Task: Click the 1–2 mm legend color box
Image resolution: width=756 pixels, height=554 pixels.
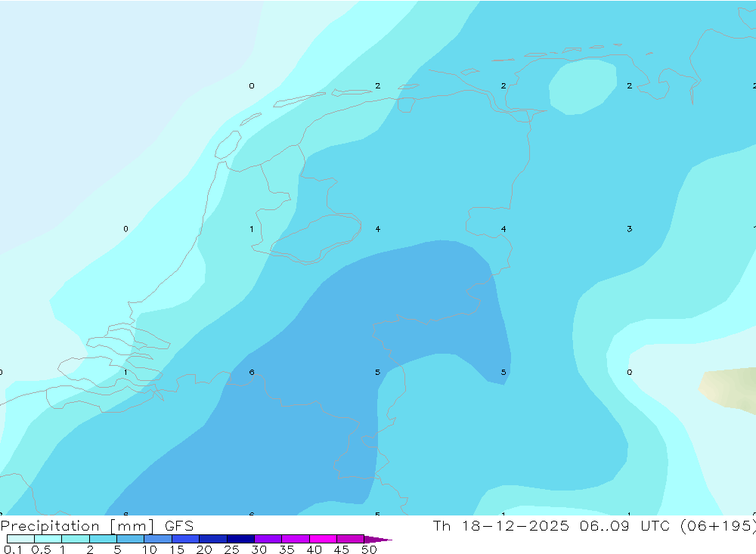Action: click(76, 539)
